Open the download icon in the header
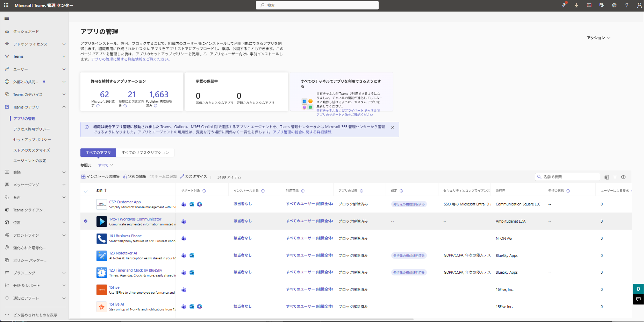This screenshot has height=322, width=644. (577, 5)
